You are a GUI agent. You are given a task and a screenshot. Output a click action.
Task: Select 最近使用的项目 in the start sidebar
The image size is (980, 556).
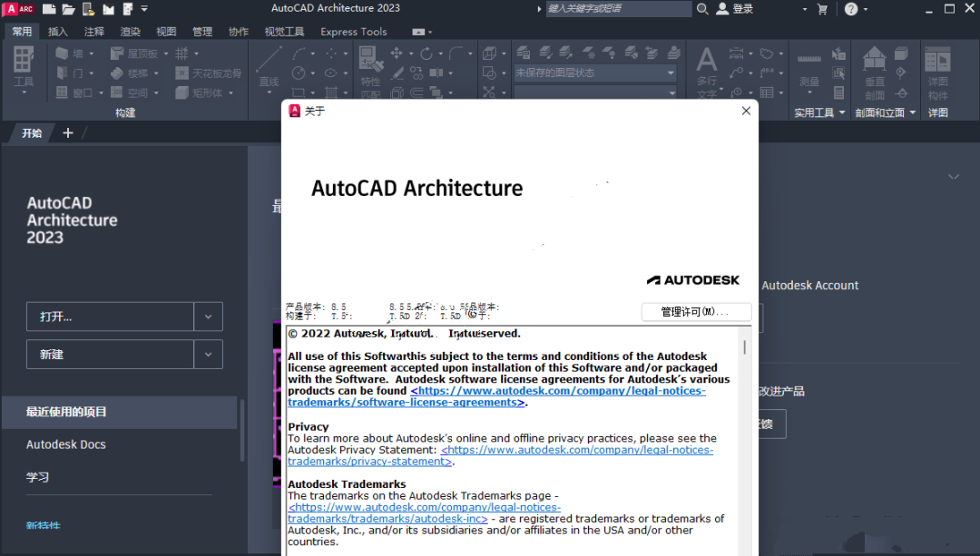click(120, 412)
